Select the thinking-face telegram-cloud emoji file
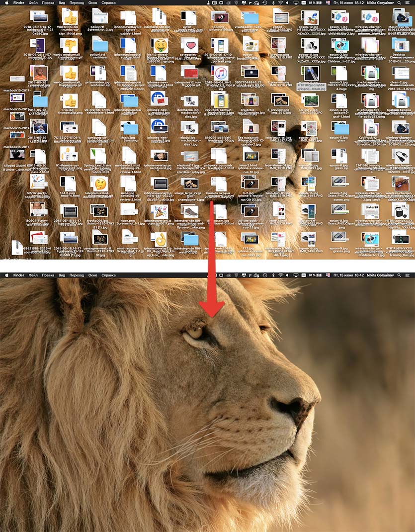The width and height of the screenshot is (415, 532). point(100,184)
